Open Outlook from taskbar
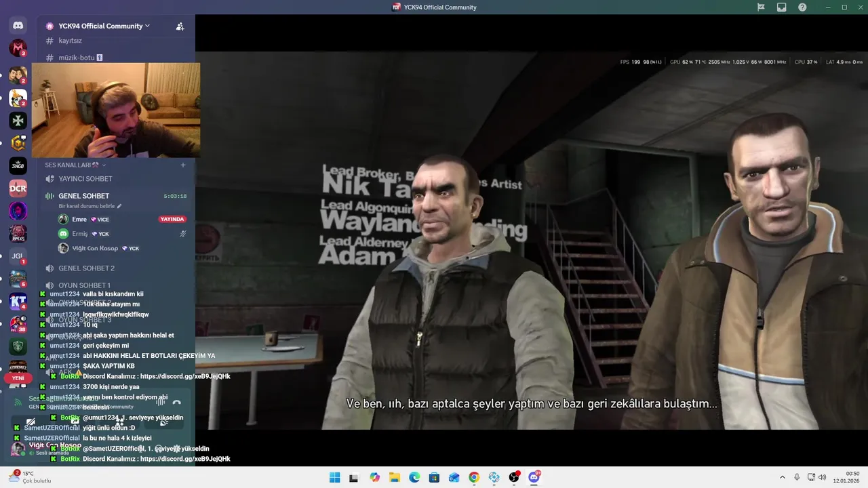Image resolution: width=868 pixels, height=488 pixels. tap(454, 477)
